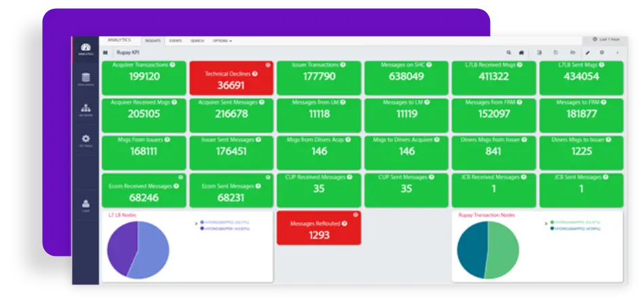
Task: Toggle the green legend entry of Rupay Transaction Nodes
Action: click(575, 222)
